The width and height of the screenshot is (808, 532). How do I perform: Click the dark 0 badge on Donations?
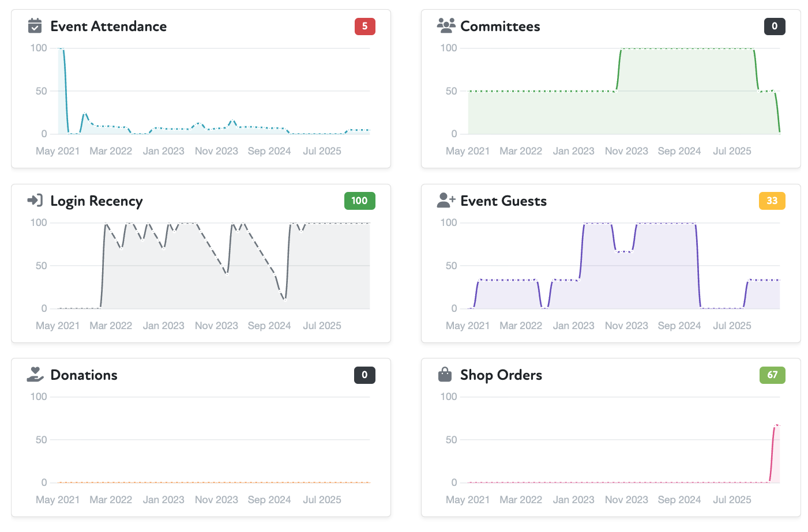(x=364, y=375)
